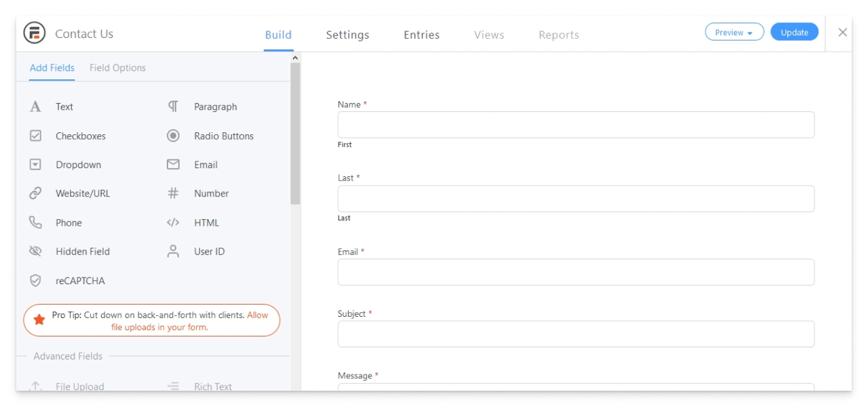Click into the Subject input field
Image resolution: width=868 pixels, height=407 pixels.
coord(576,334)
